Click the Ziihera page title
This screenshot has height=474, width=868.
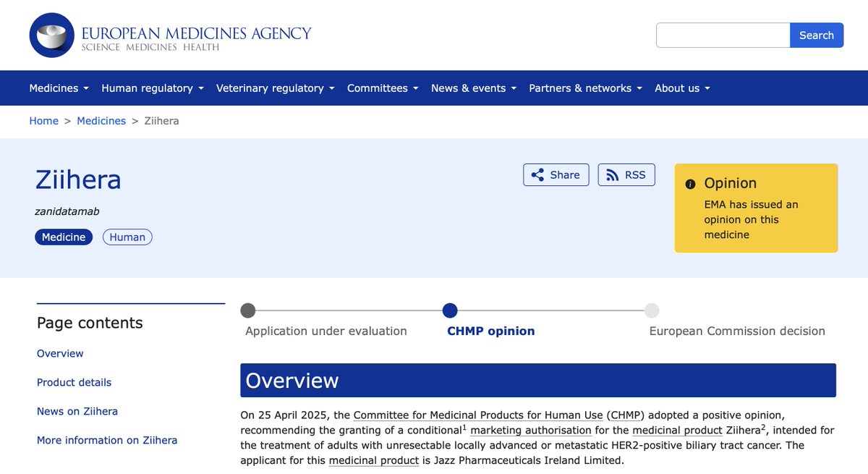(x=78, y=179)
